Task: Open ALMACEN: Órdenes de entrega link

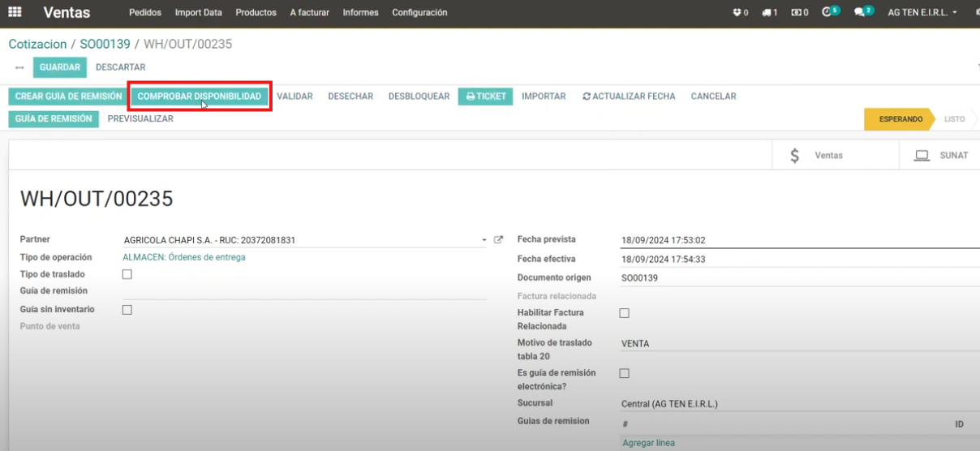Action: (184, 257)
